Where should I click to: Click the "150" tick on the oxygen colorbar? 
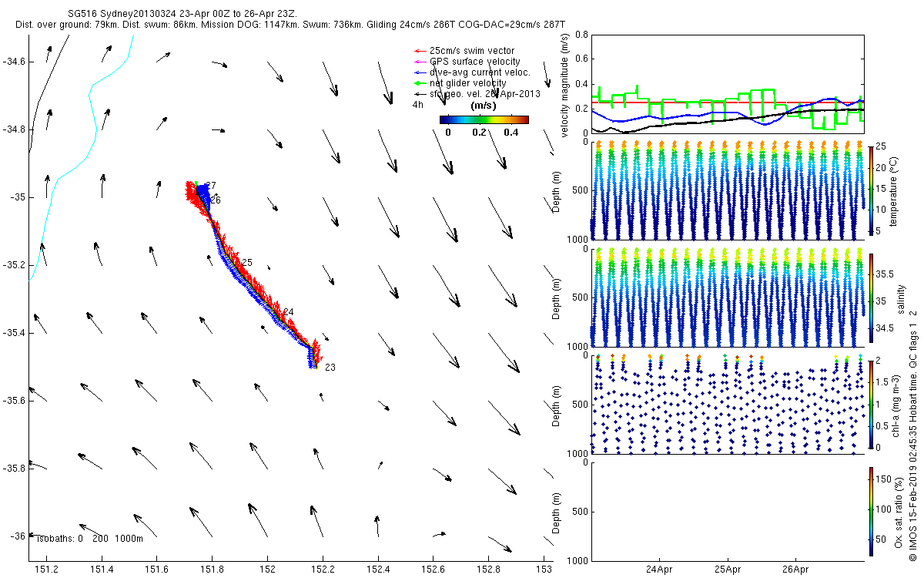tap(883, 479)
